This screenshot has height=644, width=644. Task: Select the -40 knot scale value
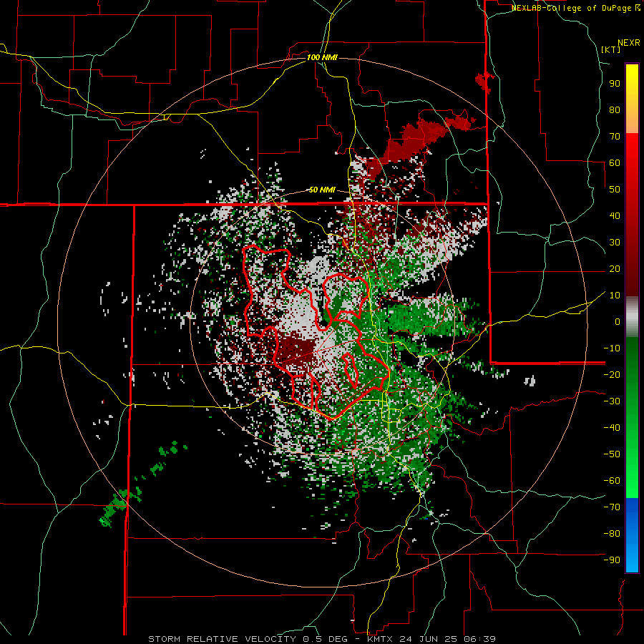coord(612,428)
